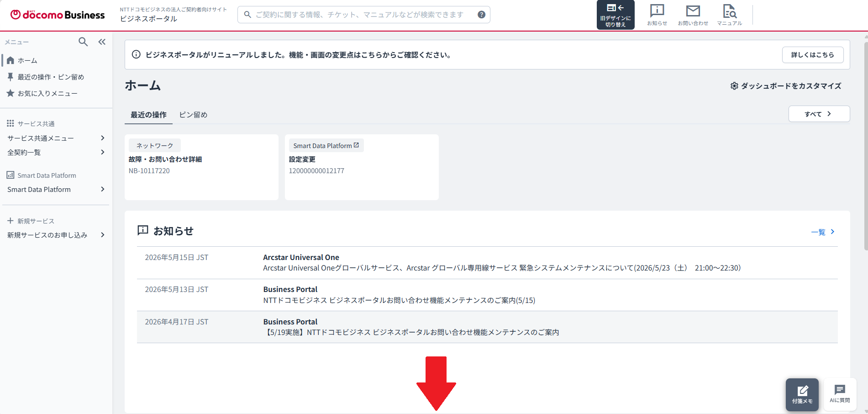Click the ビジネスポータル site title
Image resolution: width=868 pixels, height=414 pixels.
148,19
